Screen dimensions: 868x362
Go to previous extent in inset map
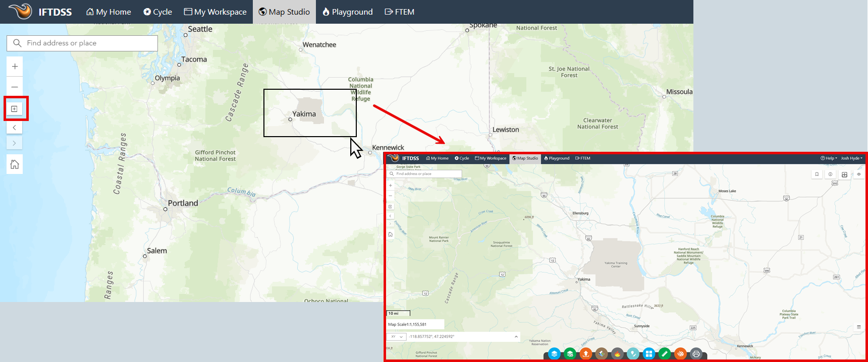coord(390,216)
